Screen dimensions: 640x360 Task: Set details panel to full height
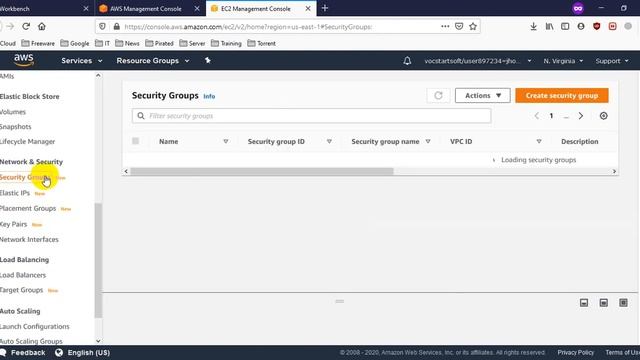(623, 302)
